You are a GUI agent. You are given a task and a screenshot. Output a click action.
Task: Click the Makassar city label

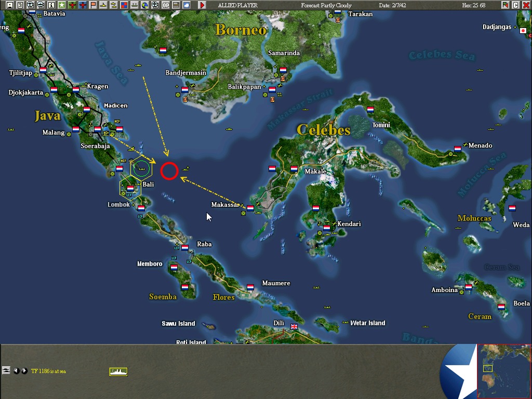[225, 205]
